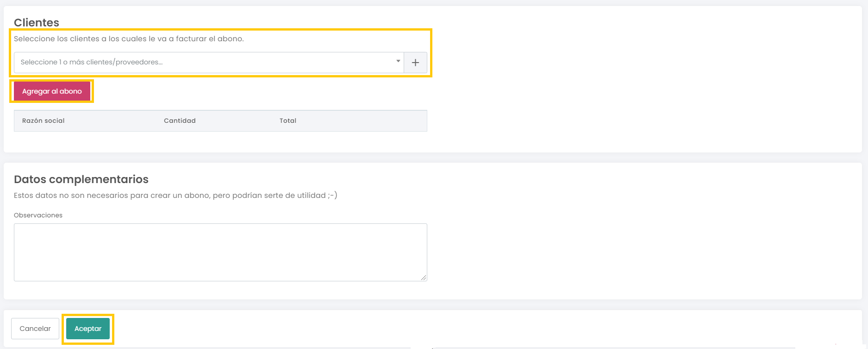Click the 'Clientes' section heading
Viewport: 868px width, 349px height.
click(37, 22)
